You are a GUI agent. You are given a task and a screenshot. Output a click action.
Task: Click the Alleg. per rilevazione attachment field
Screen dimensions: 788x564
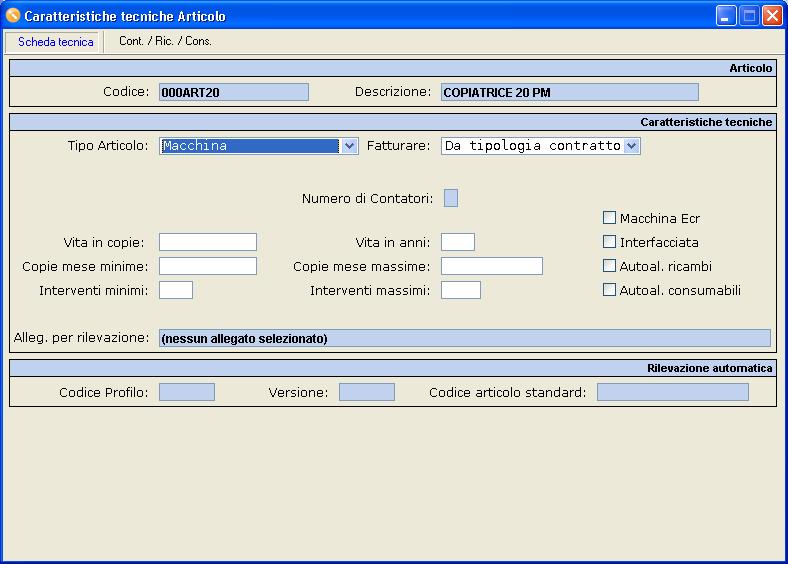coord(465,338)
